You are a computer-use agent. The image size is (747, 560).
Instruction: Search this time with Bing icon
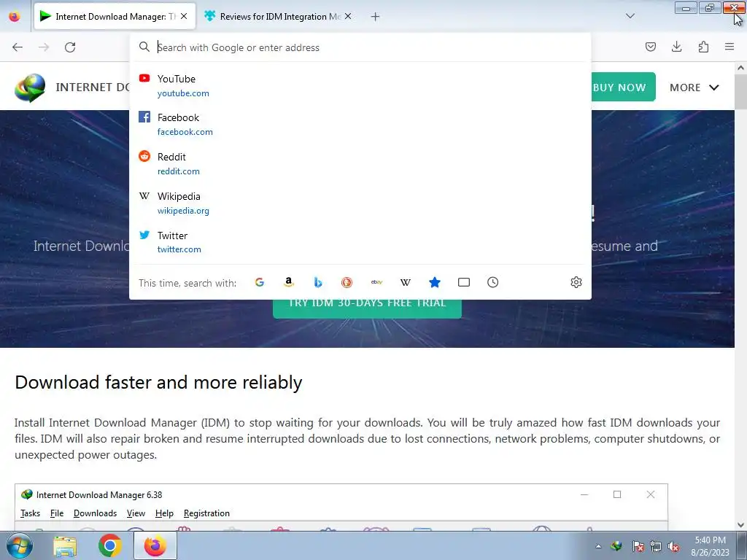click(x=318, y=282)
